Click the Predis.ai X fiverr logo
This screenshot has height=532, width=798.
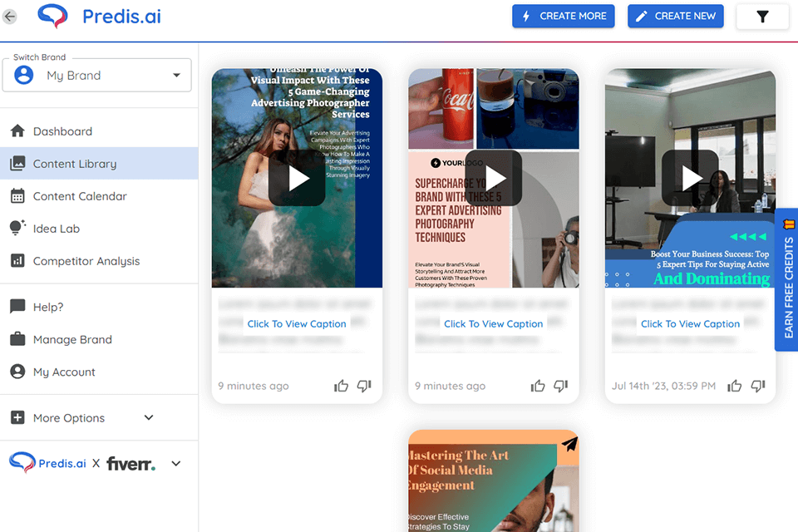point(82,463)
